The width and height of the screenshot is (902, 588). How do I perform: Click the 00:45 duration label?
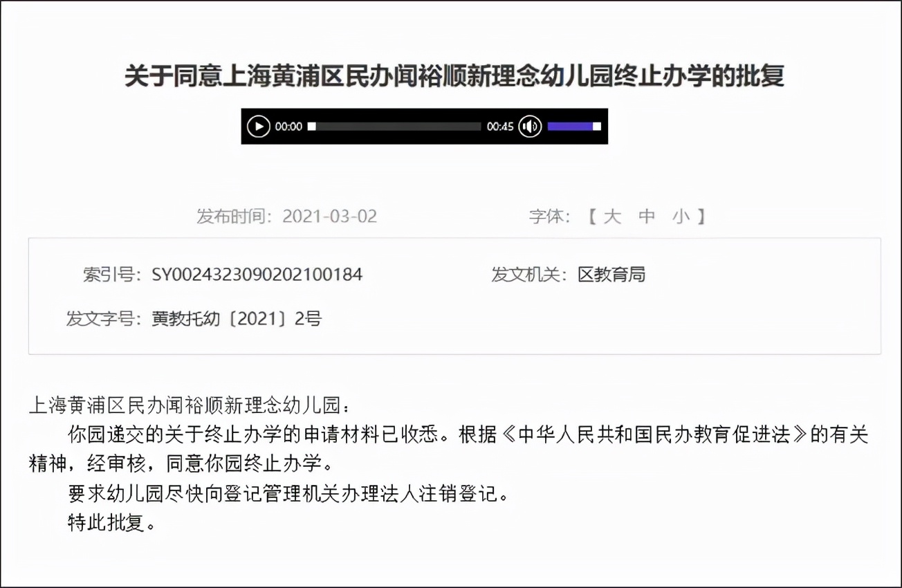[x=501, y=126]
